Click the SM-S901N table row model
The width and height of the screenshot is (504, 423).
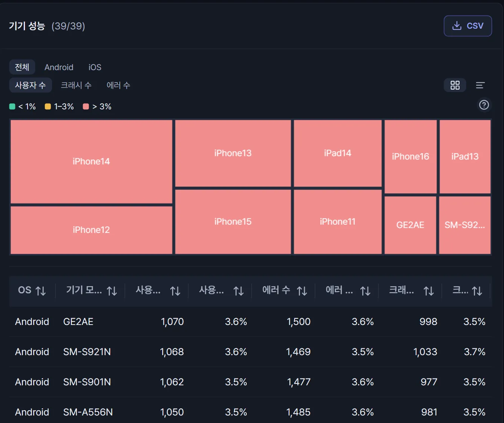[87, 382]
